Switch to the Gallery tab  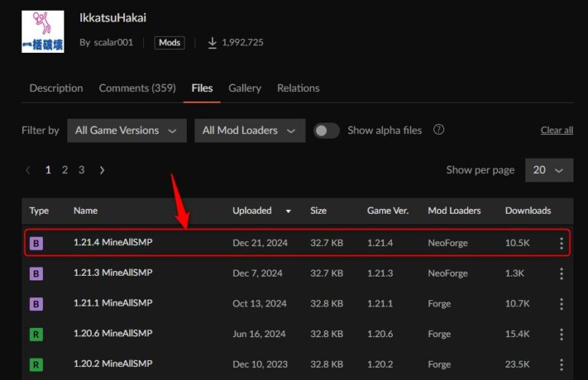244,88
